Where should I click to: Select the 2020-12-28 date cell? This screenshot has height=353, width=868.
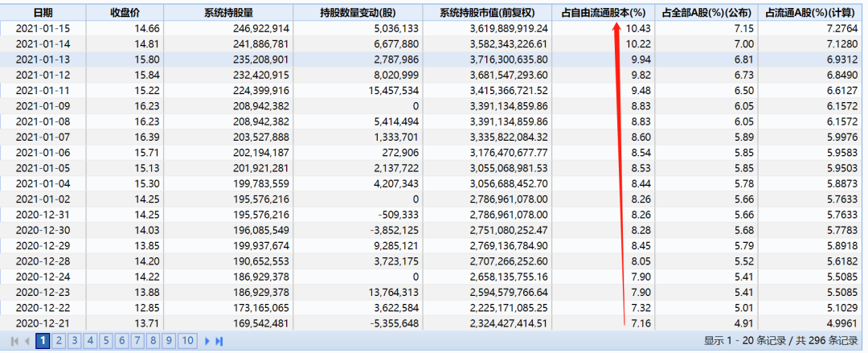pyautogui.click(x=43, y=261)
